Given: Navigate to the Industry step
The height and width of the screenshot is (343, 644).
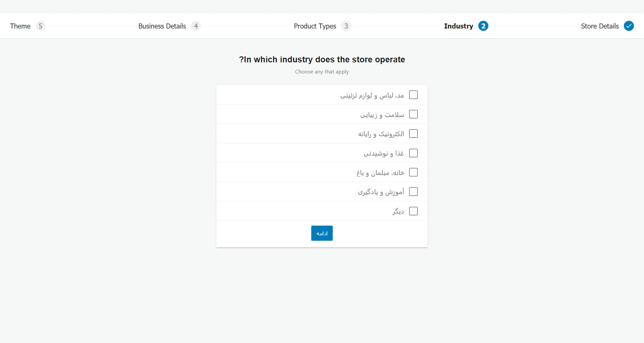Looking at the screenshot, I should pyautogui.click(x=459, y=26).
